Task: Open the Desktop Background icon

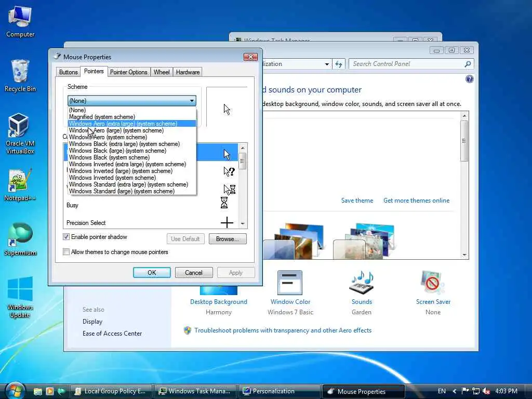Action: pyautogui.click(x=219, y=291)
